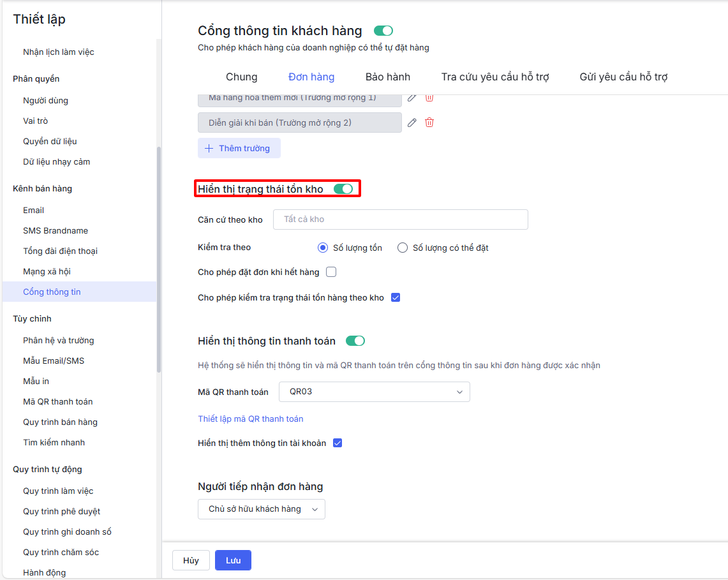This screenshot has width=728, height=580.
Task: Select 'Số lượng có thể đặt' radio option
Action: coord(403,248)
